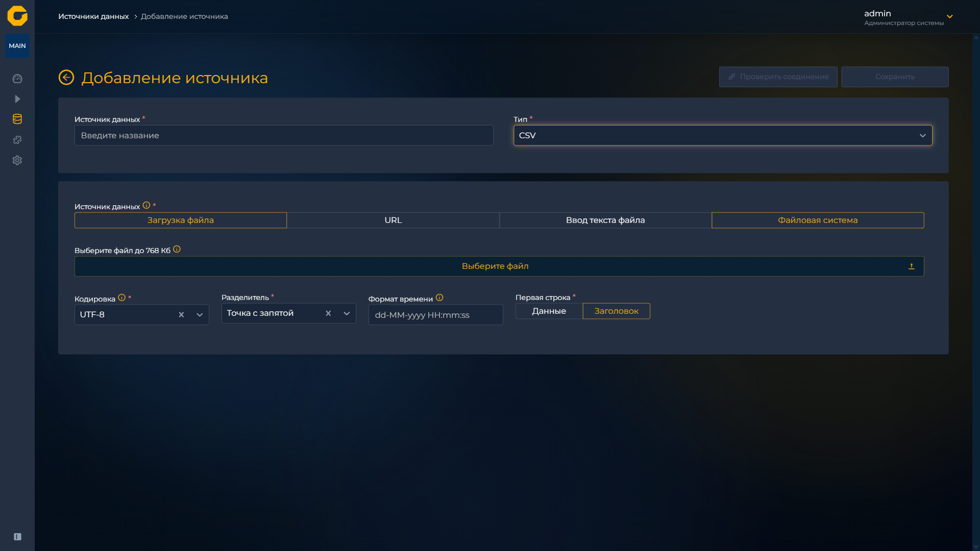Screen dimensions: 980x551
Task: Click Добавление источника breadcrumb text
Action: tap(184, 16)
